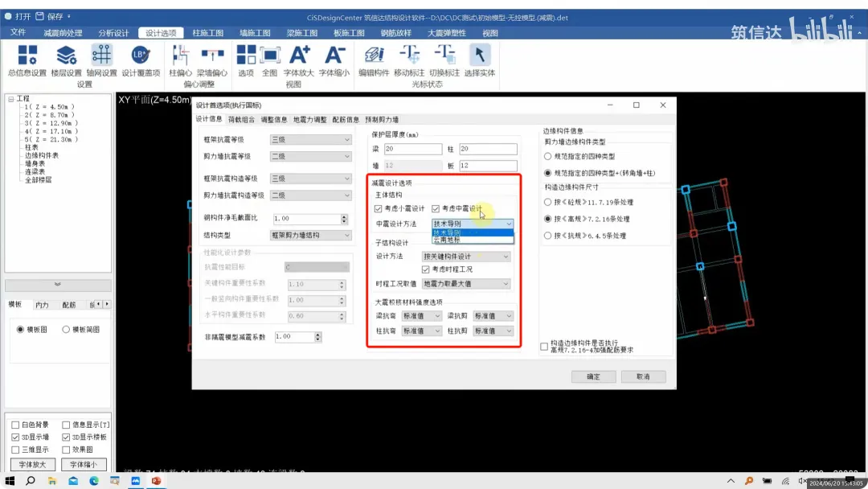This screenshot has height=489, width=868.
Task: Switch to 配筋信息 tab
Action: [x=346, y=120]
